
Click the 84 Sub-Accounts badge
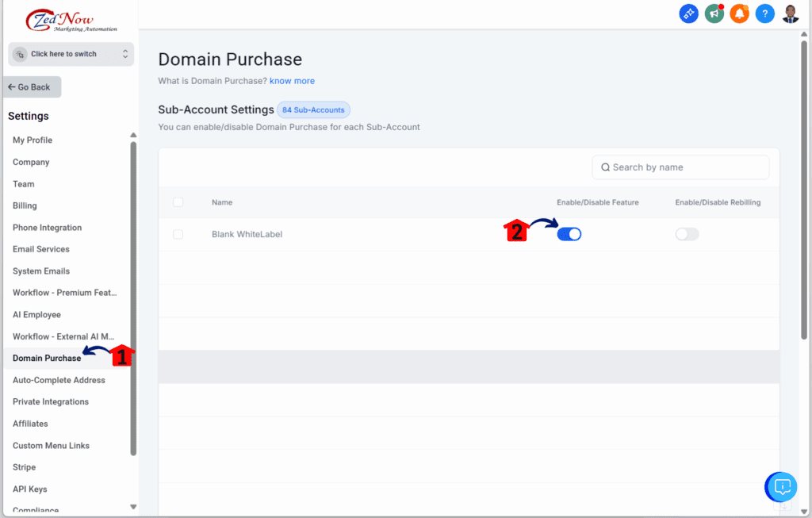(x=313, y=109)
